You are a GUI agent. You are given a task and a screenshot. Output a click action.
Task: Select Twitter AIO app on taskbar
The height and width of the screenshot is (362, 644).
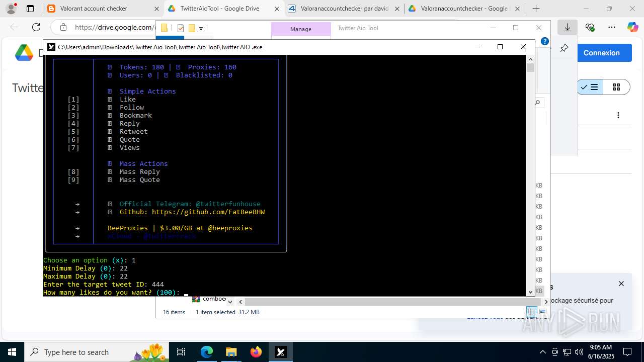(281, 352)
